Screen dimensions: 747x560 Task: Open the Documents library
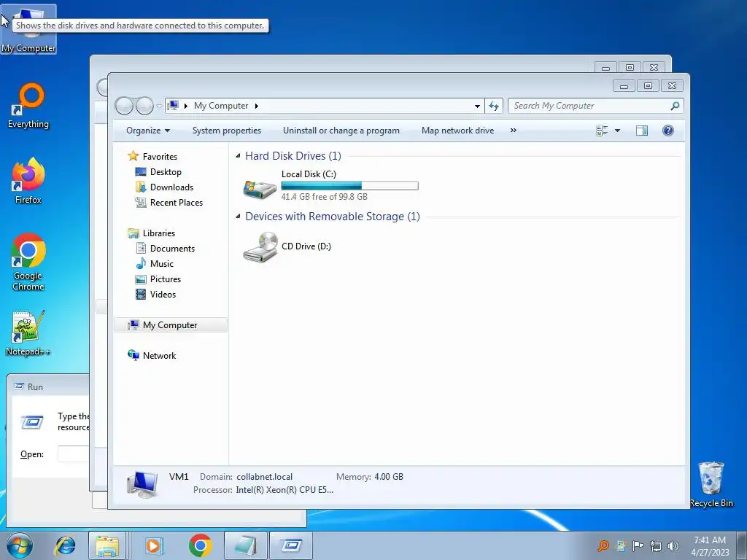(172, 249)
